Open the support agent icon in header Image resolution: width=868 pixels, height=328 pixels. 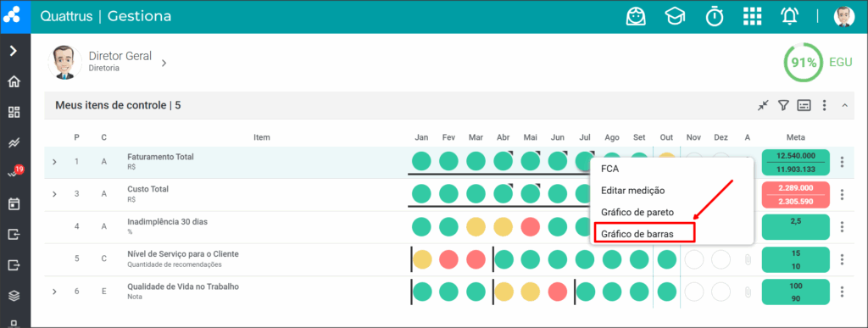(637, 17)
